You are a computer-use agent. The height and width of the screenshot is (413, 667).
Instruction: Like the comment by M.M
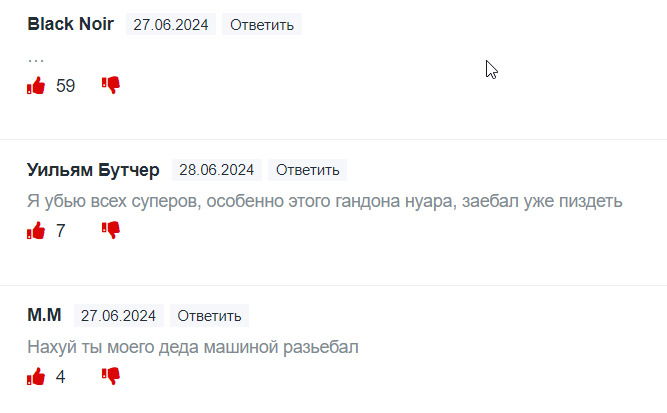[x=37, y=377]
